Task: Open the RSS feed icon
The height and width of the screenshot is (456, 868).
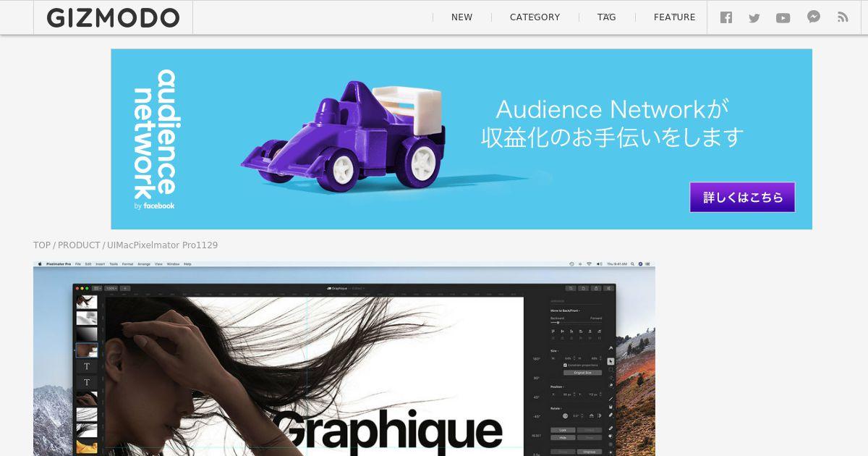Action: [843, 17]
